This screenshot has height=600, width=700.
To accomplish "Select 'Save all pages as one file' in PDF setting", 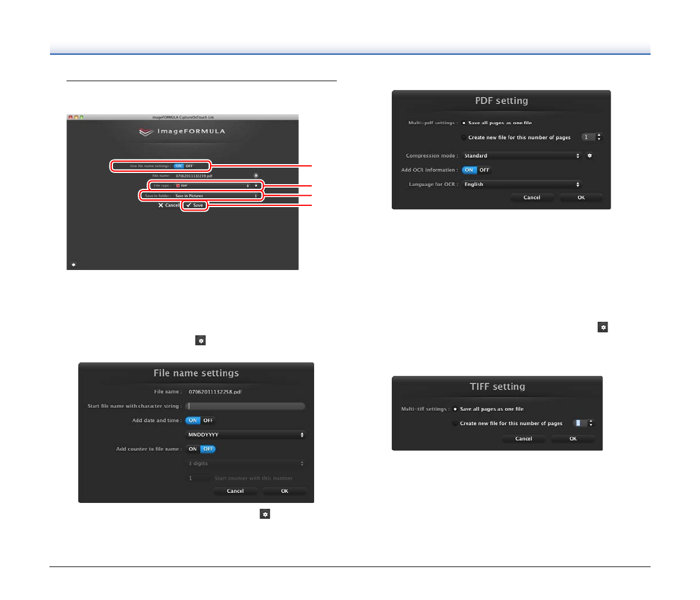I will point(464,123).
